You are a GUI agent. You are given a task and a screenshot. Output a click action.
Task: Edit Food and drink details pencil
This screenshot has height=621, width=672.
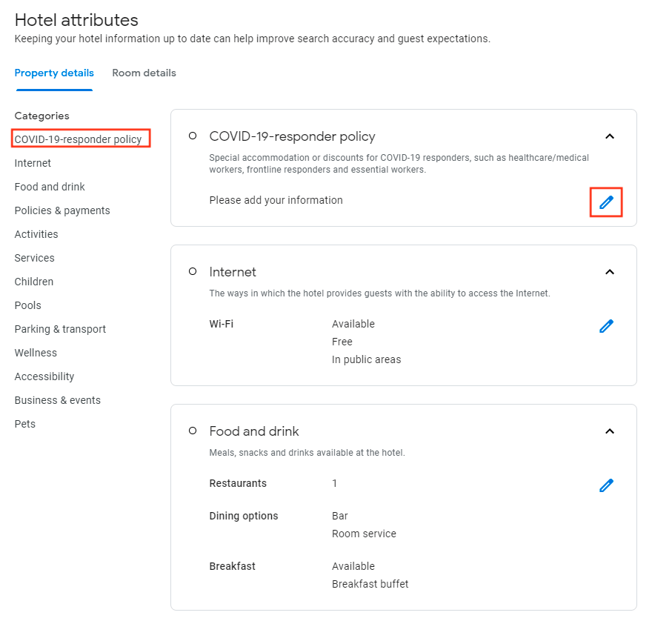[606, 485]
